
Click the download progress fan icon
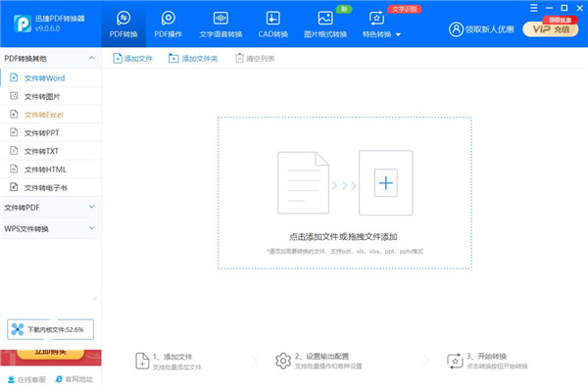(x=18, y=329)
